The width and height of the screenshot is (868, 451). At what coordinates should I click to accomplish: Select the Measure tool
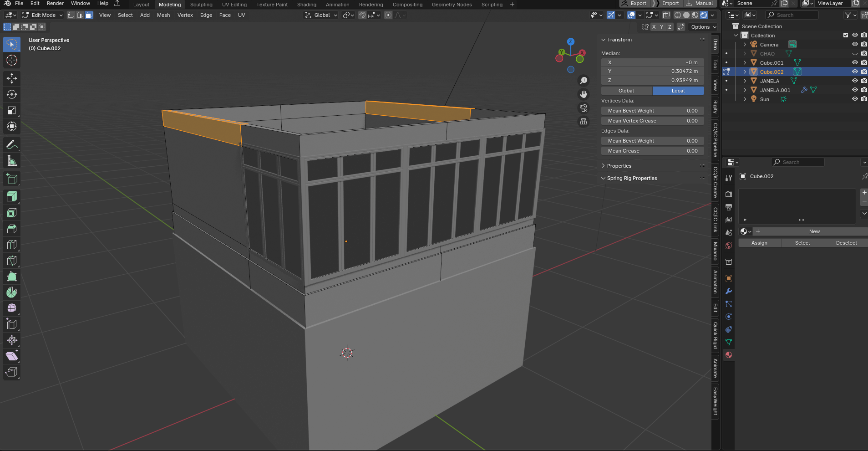[12, 161]
